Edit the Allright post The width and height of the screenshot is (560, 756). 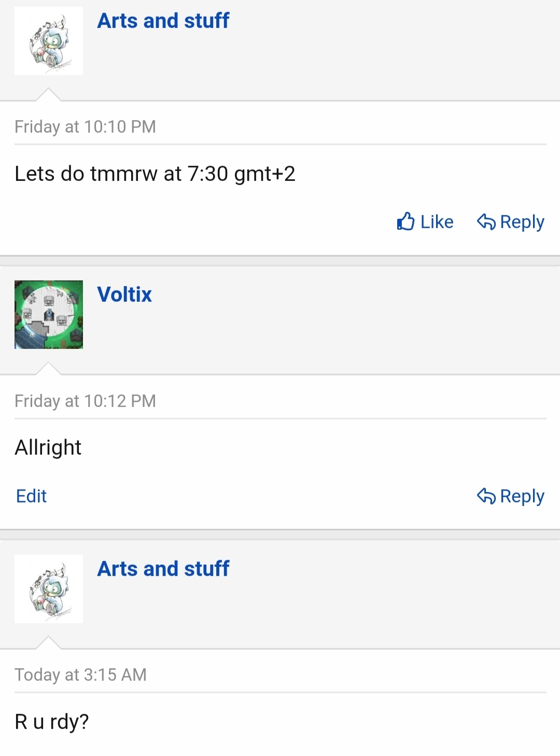31,496
